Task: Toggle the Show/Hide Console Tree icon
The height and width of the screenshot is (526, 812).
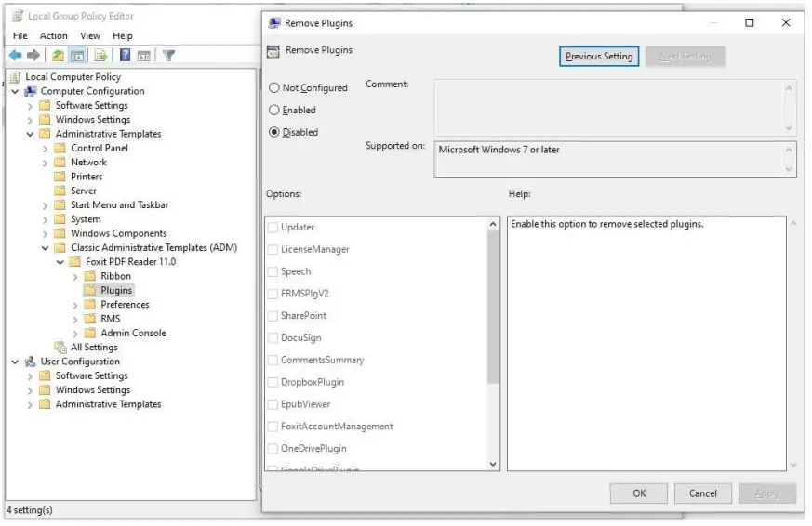Action: click(x=77, y=56)
